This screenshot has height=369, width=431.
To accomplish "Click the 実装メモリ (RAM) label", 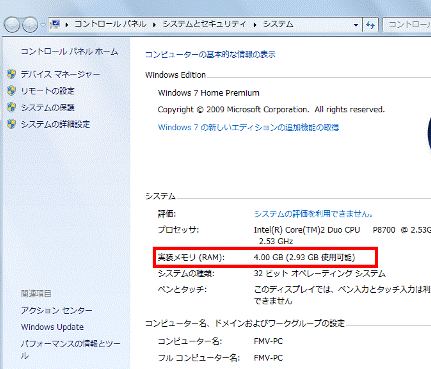I will tap(191, 257).
